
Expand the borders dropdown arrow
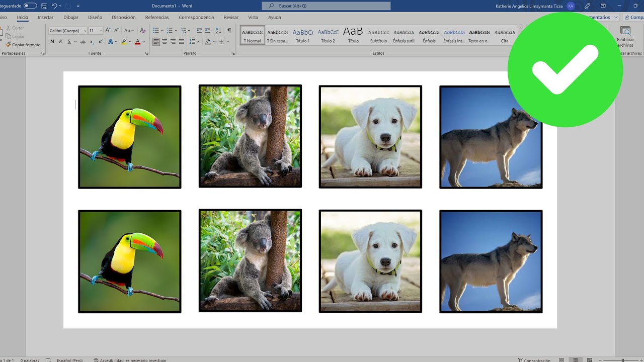(227, 42)
